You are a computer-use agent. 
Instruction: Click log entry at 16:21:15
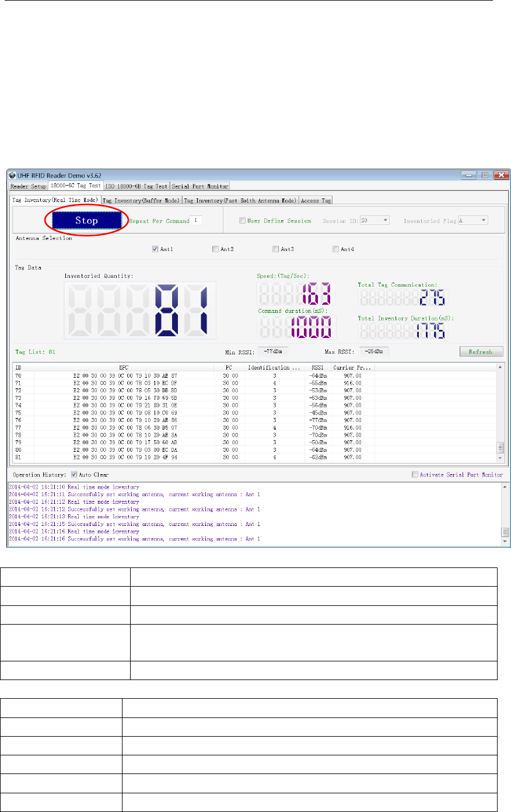(134, 524)
